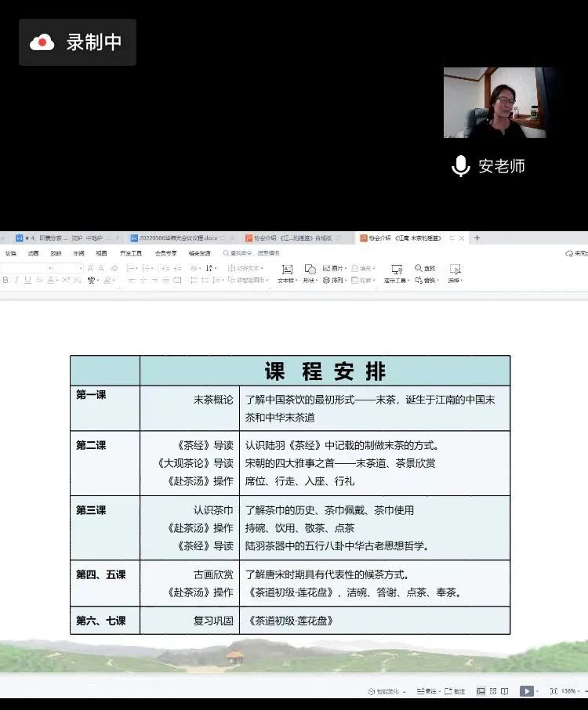Image resolution: width=588 pixels, height=710 pixels.
Task: Open presentation tools (演示工具)
Action: click(397, 273)
